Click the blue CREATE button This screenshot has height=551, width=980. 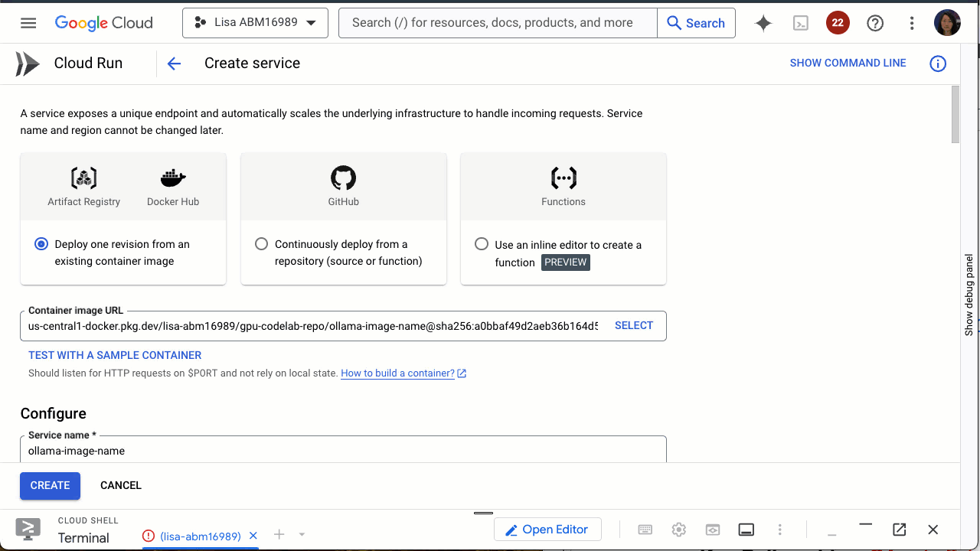click(50, 485)
